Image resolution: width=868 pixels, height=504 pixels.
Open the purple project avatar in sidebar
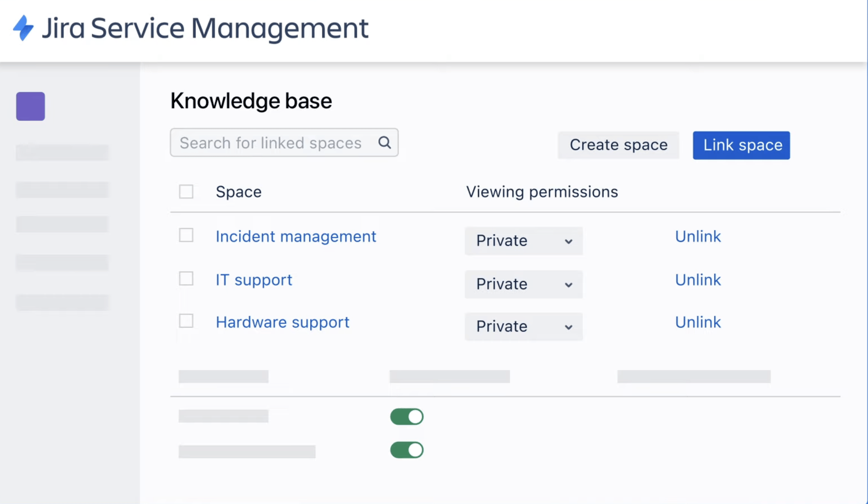[30, 106]
